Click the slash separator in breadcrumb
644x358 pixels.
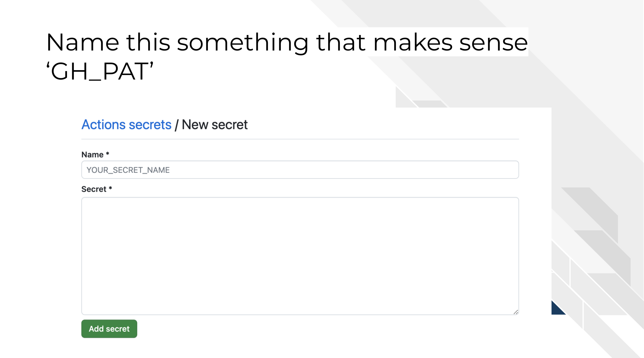click(176, 125)
